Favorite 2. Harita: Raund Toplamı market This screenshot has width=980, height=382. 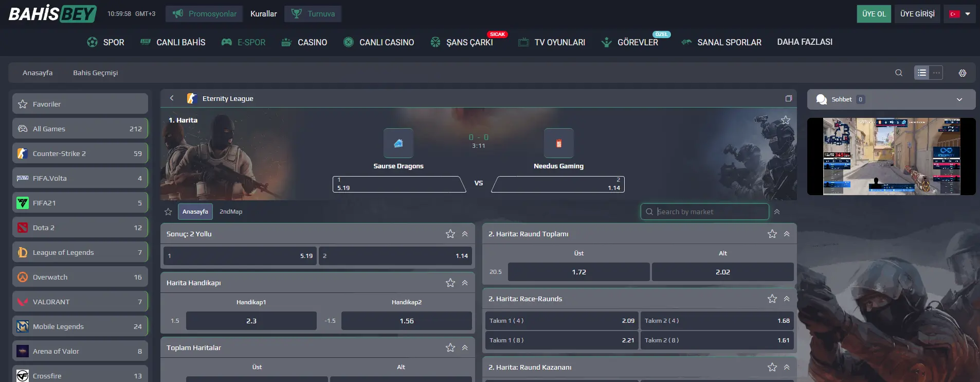(772, 234)
